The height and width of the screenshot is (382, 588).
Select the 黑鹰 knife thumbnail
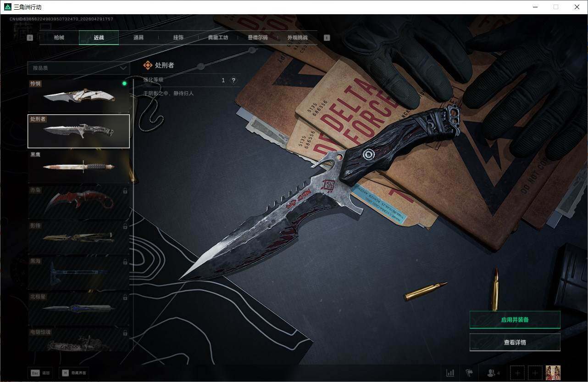pos(78,167)
